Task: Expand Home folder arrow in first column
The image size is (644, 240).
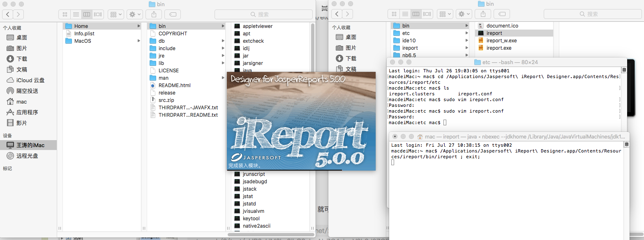Action: [x=139, y=26]
